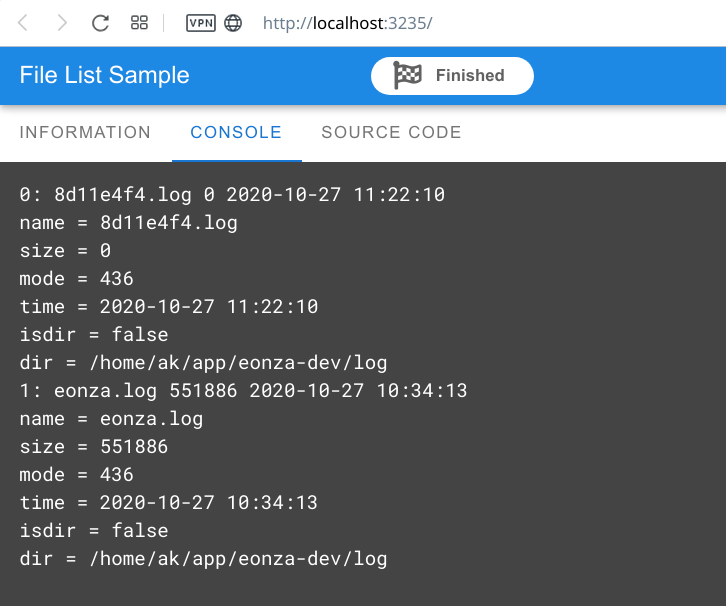Open the Source Code tab

click(x=391, y=132)
